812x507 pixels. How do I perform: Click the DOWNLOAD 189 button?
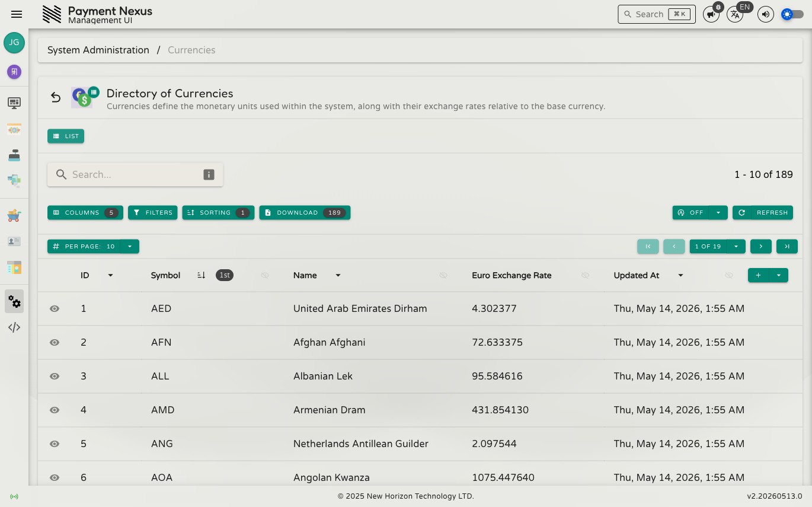pyautogui.click(x=305, y=212)
